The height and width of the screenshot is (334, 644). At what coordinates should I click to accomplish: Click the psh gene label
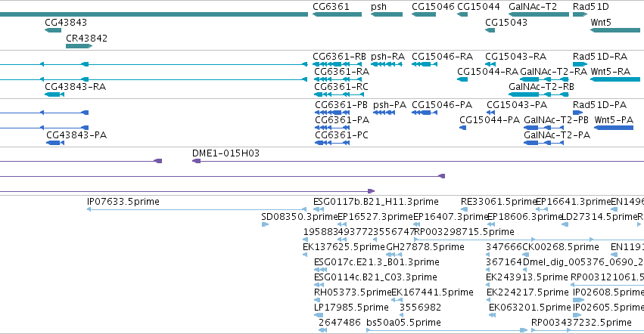(378, 7)
